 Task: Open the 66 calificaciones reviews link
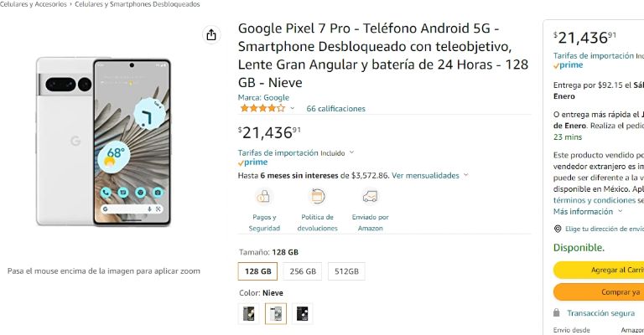point(335,109)
